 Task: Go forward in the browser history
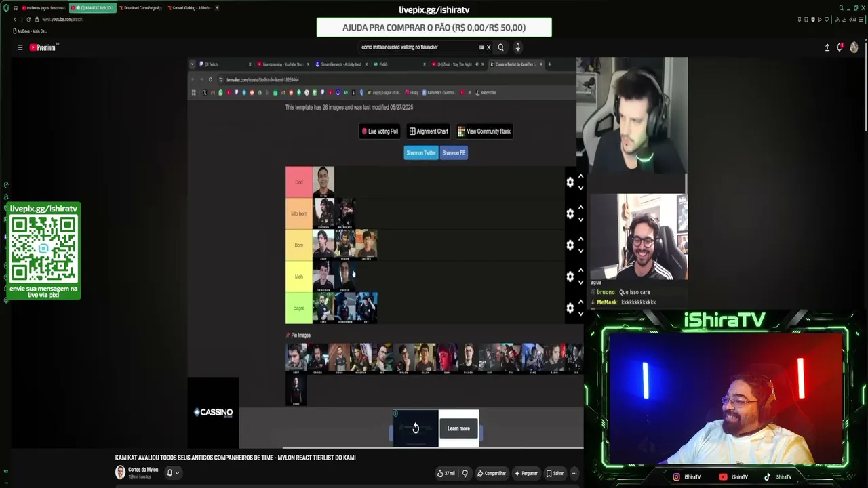click(21, 19)
